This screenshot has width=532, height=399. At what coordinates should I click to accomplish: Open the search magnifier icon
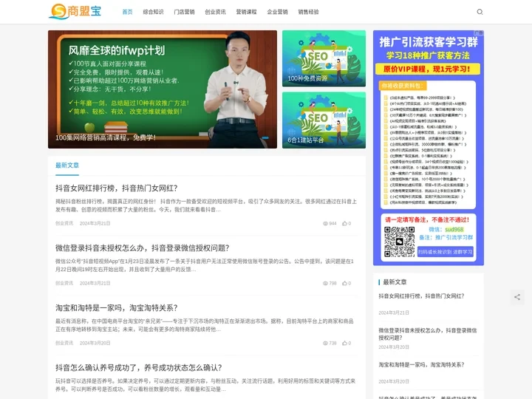480,12
